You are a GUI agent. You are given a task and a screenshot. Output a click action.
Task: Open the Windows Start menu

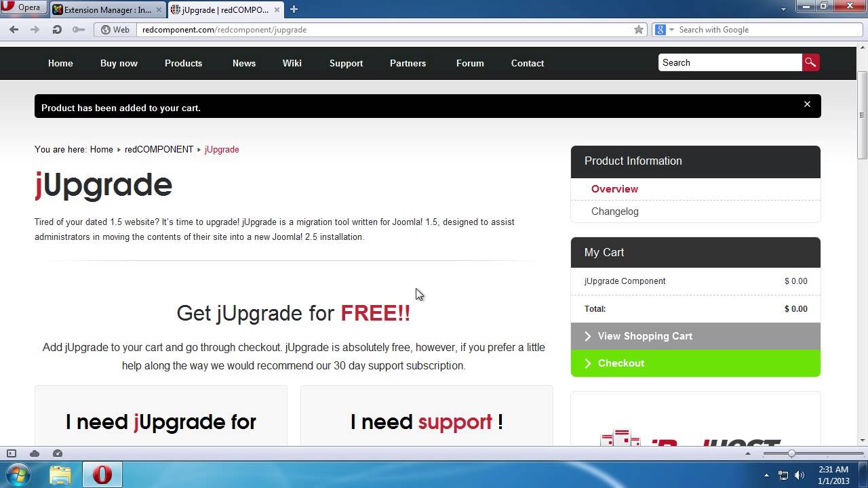click(18, 474)
